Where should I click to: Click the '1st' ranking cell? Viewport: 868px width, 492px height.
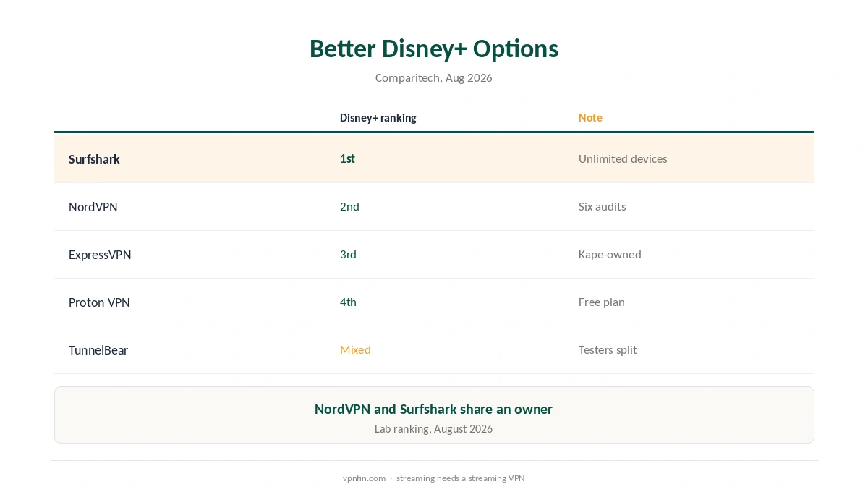pyautogui.click(x=347, y=158)
